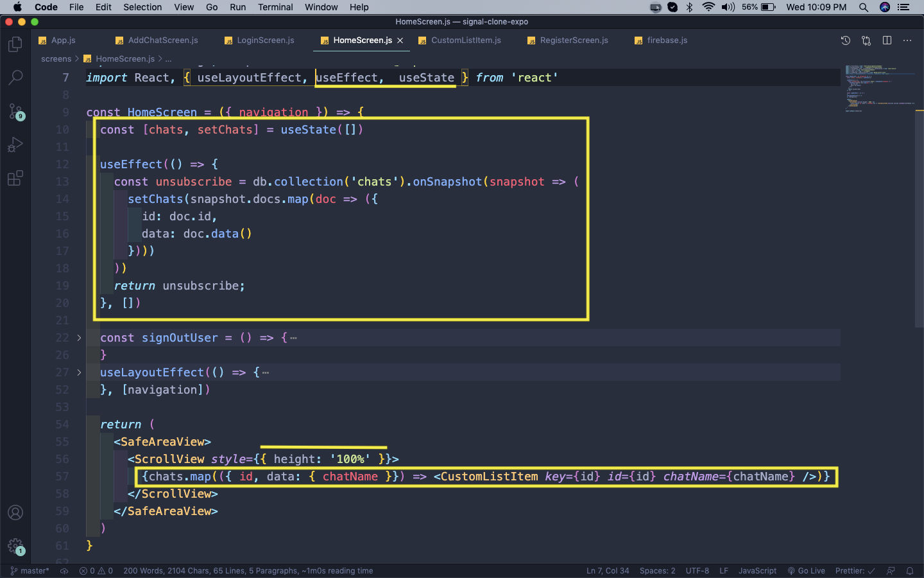
Task: Open the Extensions view
Action: click(15, 178)
